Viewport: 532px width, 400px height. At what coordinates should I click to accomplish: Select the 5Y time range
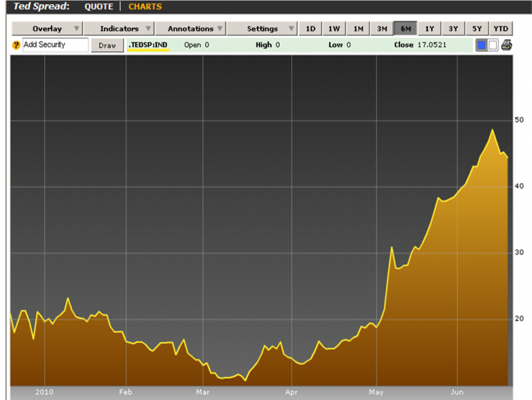coord(477,28)
